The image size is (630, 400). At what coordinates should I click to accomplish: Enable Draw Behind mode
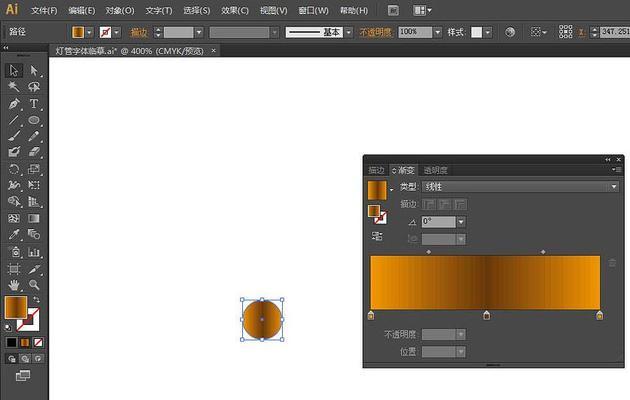click(x=25, y=359)
